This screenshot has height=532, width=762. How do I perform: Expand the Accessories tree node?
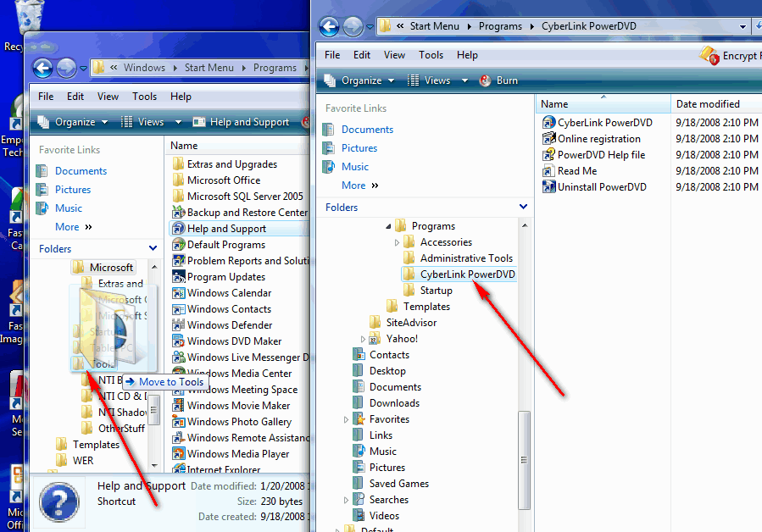tap(397, 242)
